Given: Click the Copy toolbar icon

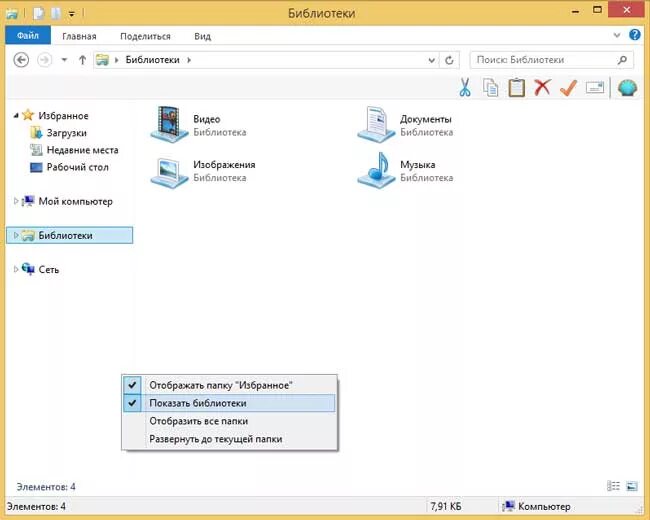Looking at the screenshot, I should point(490,87).
